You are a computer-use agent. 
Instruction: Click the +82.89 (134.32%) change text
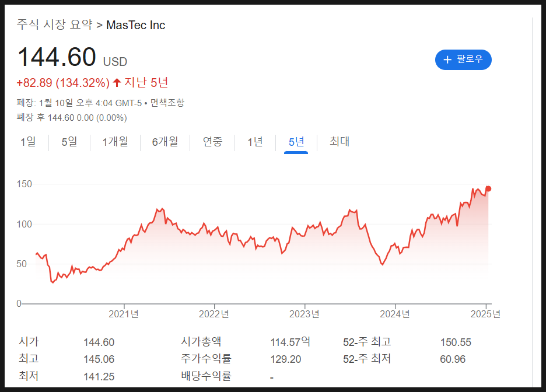[x=63, y=83]
